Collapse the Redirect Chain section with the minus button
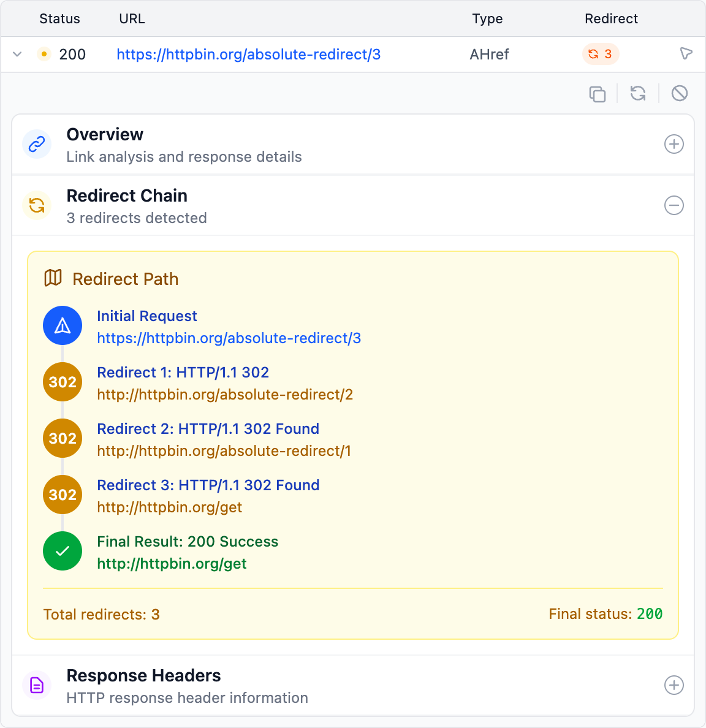Screen dimensions: 706x728 [x=674, y=206]
